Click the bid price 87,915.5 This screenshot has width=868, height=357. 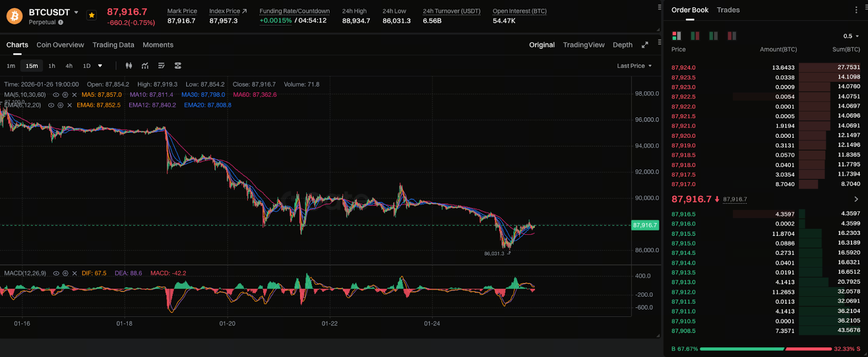(x=684, y=234)
